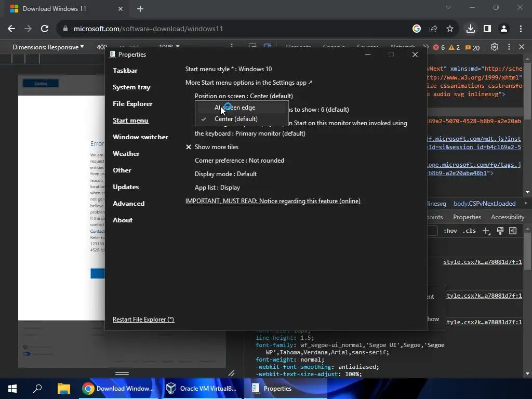Click the address bar URL
Image resolution: width=532 pixels, height=399 pixels.
[148, 29]
